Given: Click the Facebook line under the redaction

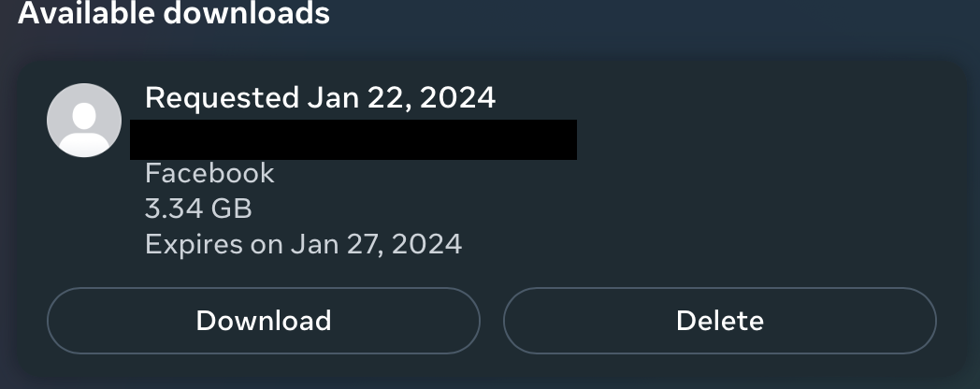Looking at the screenshot, I should 209,173.
